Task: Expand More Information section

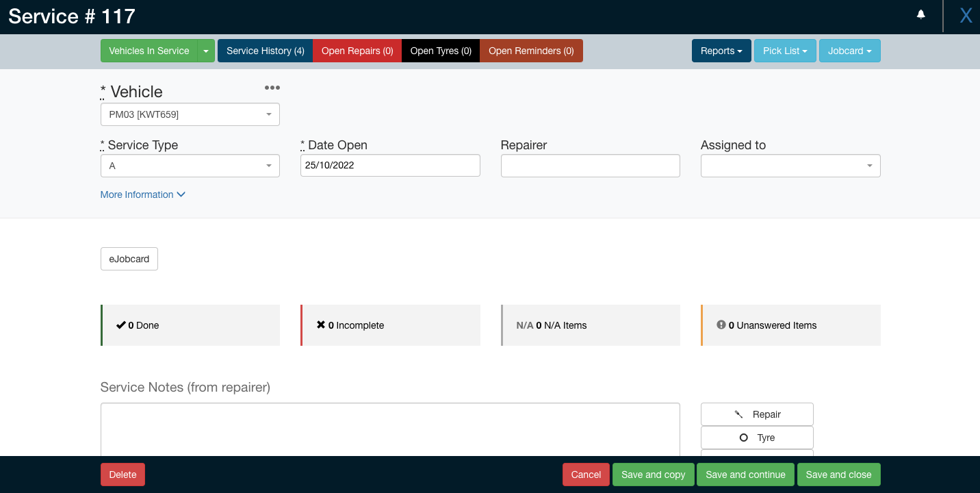Action: click(x=142, y=194)
